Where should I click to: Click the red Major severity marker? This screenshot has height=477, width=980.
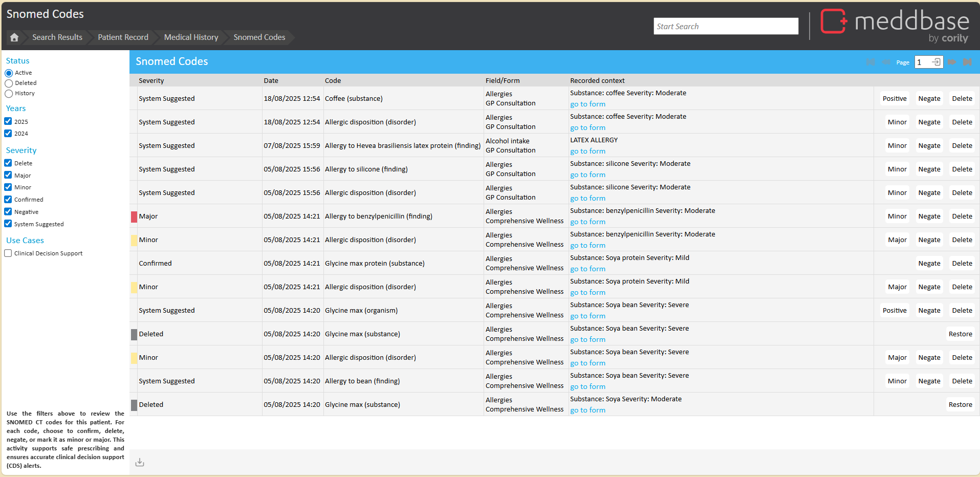134,217
